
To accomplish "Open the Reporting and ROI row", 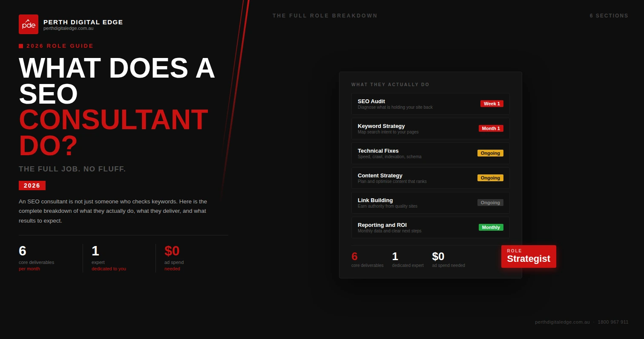I will coord(430,228).
